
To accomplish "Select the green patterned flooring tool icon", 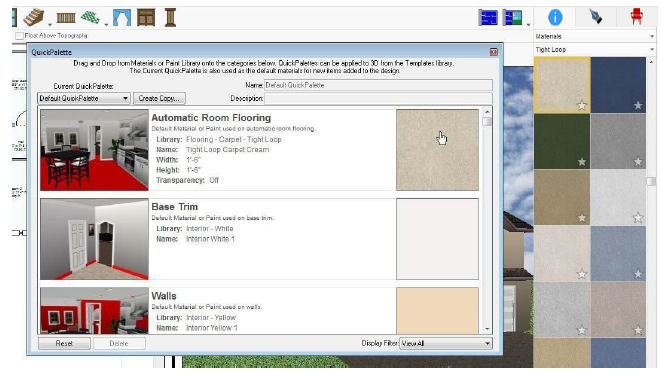I will click(90, 17).
